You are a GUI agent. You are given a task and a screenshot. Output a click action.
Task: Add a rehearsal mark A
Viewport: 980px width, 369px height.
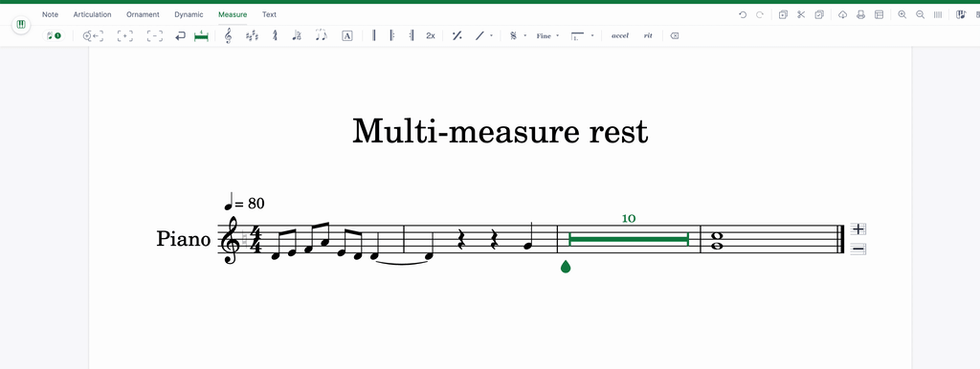pos(347,36)
